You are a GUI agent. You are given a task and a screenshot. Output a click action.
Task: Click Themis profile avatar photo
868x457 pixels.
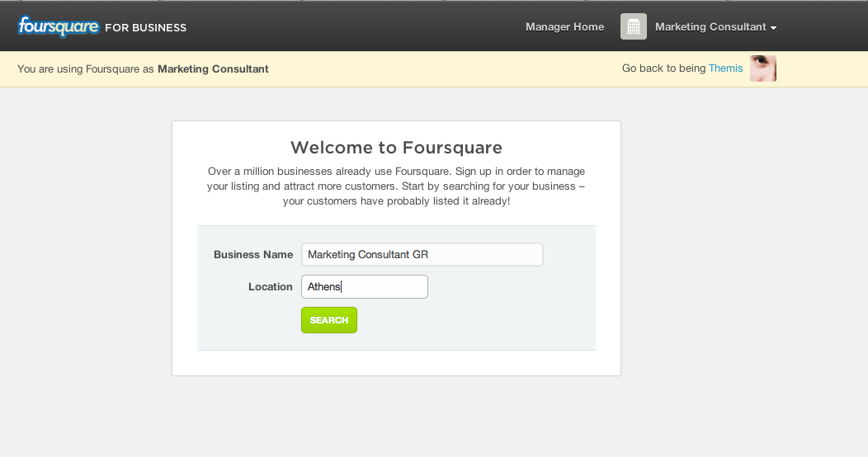tap(763, 68)
